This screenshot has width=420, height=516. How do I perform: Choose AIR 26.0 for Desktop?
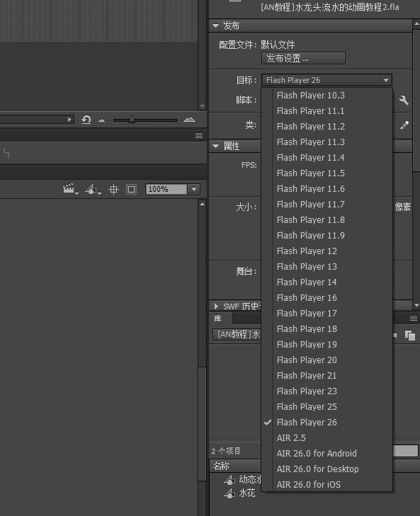click(x=333, y=469)
